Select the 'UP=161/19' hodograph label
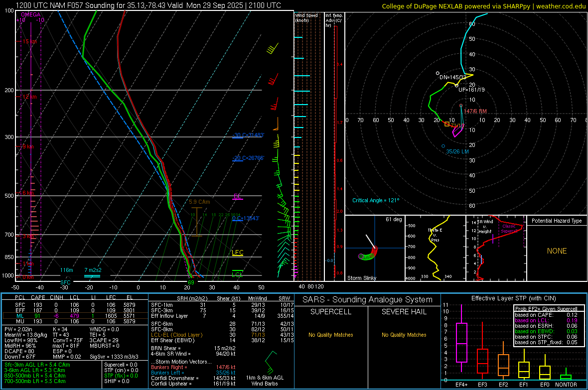Image resolution: width=588 pixels, height=390 pixels. pos(471,90)
